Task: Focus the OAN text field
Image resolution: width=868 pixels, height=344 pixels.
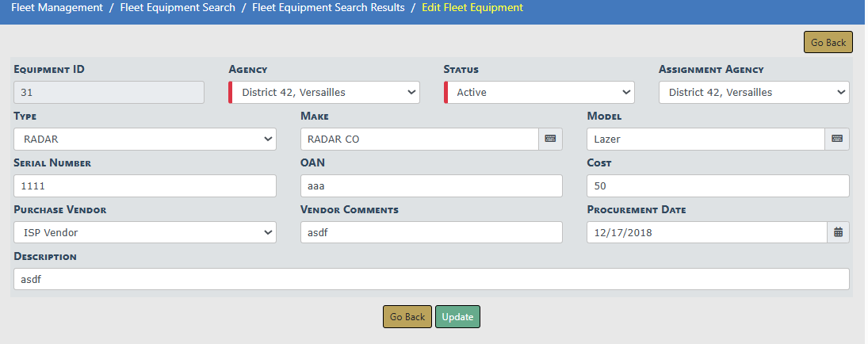Action: 431,186
